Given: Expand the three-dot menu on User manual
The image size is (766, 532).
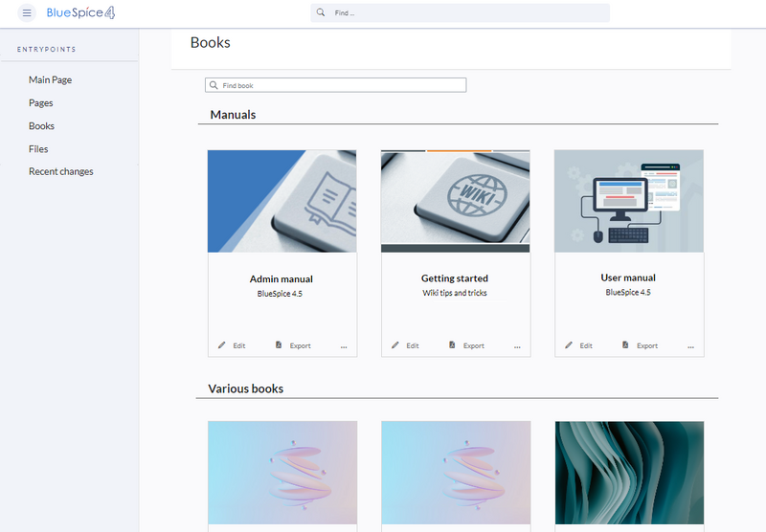Looking at the screenshot, I should [689, 346].
